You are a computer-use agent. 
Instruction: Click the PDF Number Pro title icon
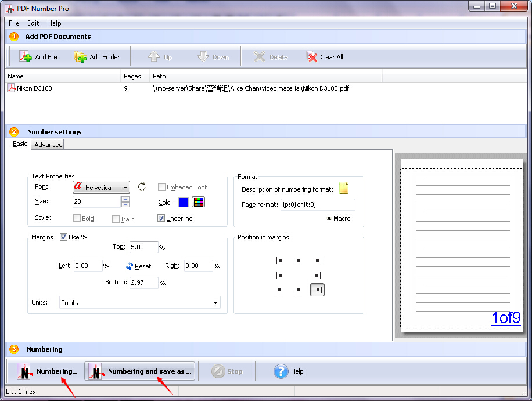coord(10,9)
